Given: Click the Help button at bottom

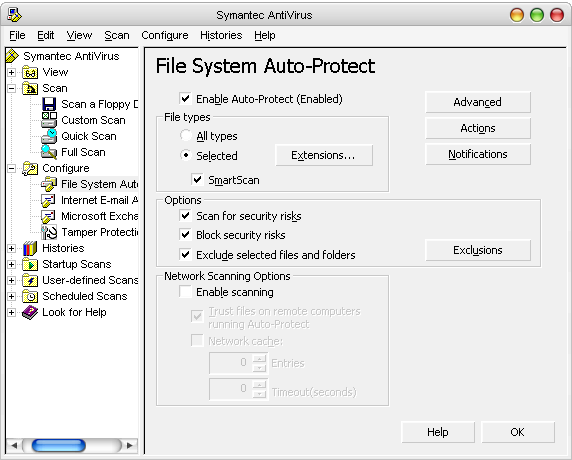Looking at the screenshot, I should coord(438,432).
